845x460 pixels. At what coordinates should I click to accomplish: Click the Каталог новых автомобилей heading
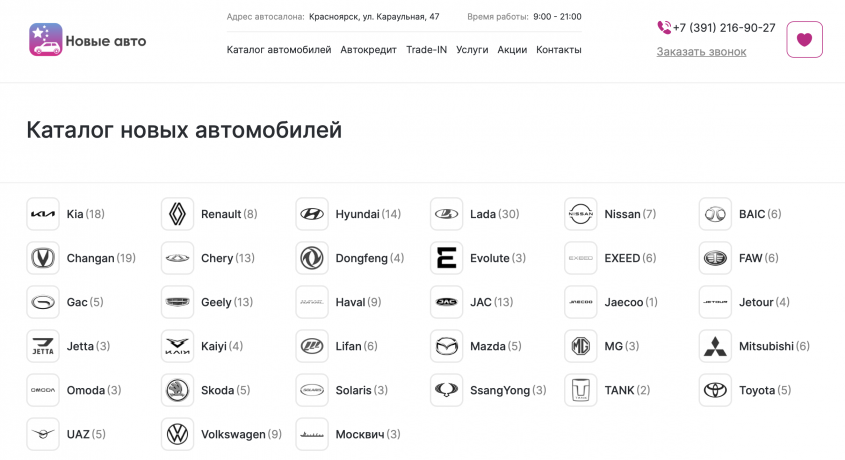tap(184, 130)
